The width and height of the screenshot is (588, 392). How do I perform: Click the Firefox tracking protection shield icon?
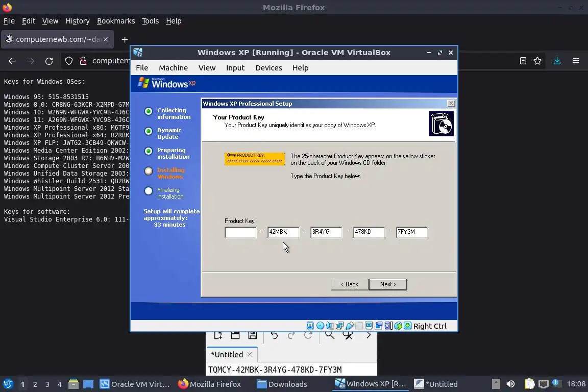68,61
